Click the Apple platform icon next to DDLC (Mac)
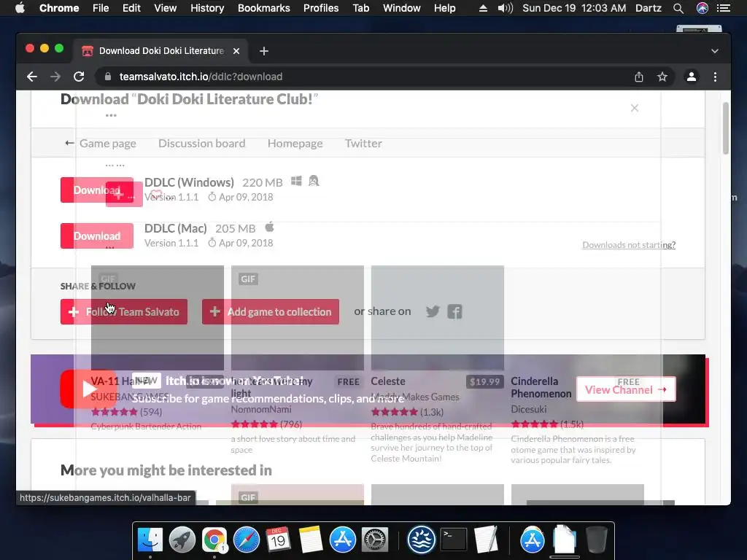Screen dimensions: 747x560 pos(270,227)
